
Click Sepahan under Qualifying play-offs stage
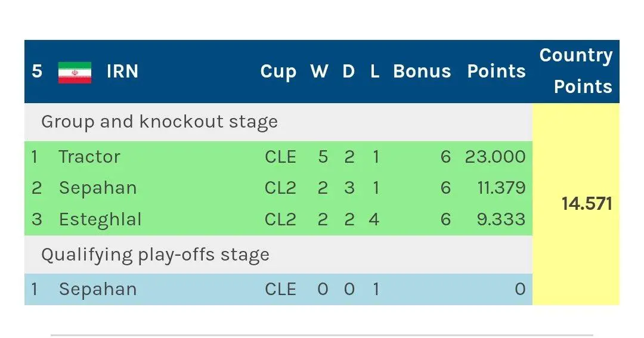[x=98, y=289]
